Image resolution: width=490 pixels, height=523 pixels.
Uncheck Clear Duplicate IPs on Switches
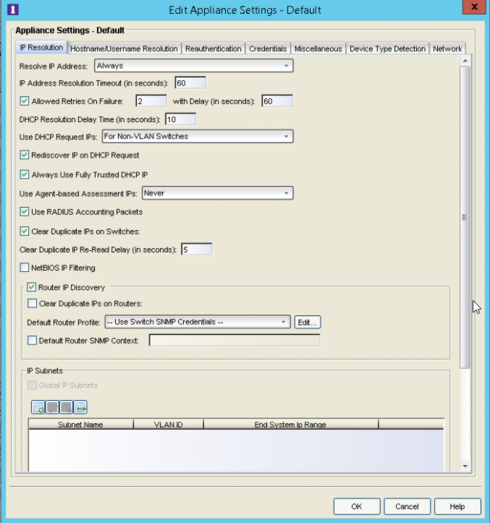pyautogui.click(x=24, y=231)
